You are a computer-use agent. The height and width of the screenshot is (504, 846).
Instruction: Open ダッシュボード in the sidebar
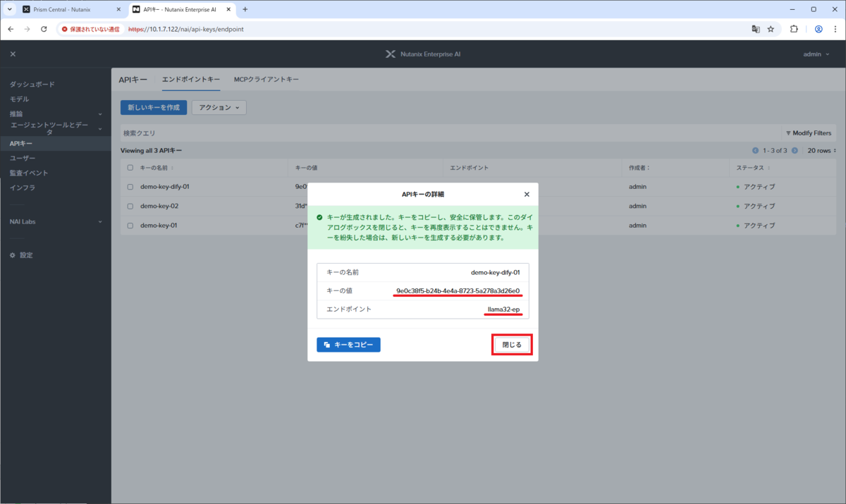[32, 85]
